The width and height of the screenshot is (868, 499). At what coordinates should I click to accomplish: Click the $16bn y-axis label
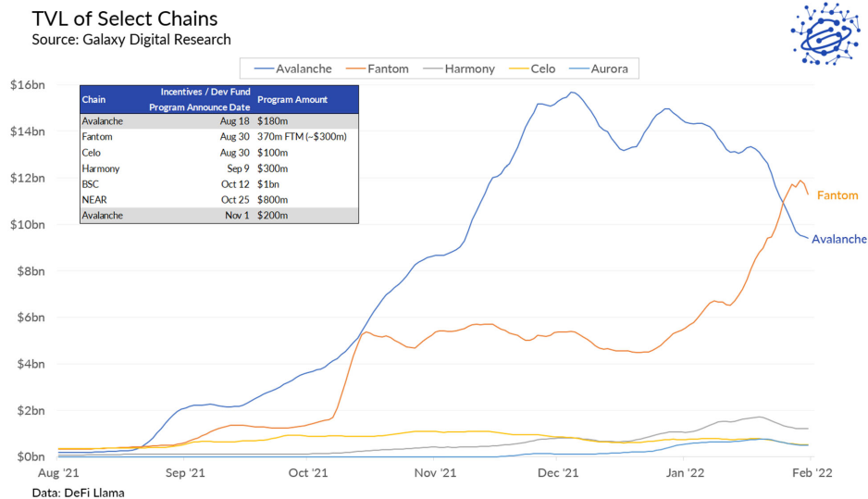pyautogui.click(x=27, y=85)
